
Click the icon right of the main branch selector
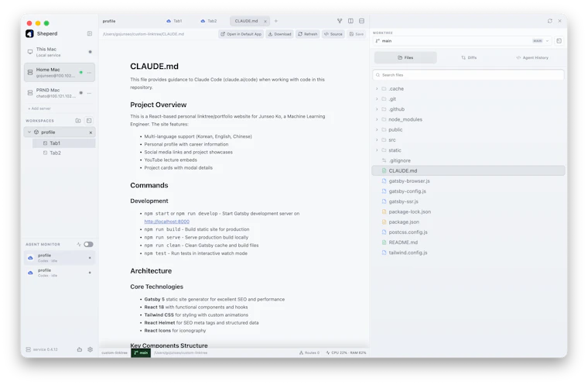559,40
